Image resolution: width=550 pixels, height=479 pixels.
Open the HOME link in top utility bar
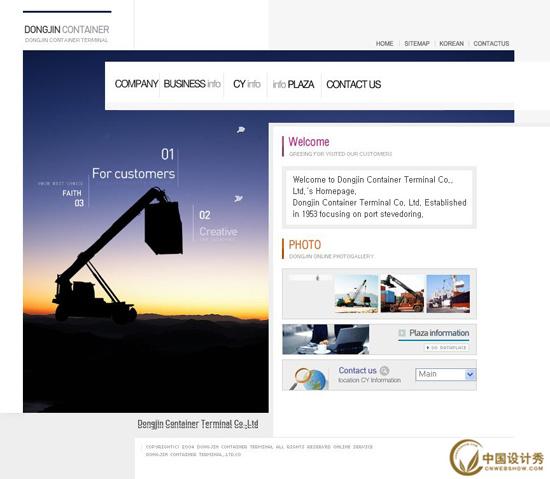point(384,43)
